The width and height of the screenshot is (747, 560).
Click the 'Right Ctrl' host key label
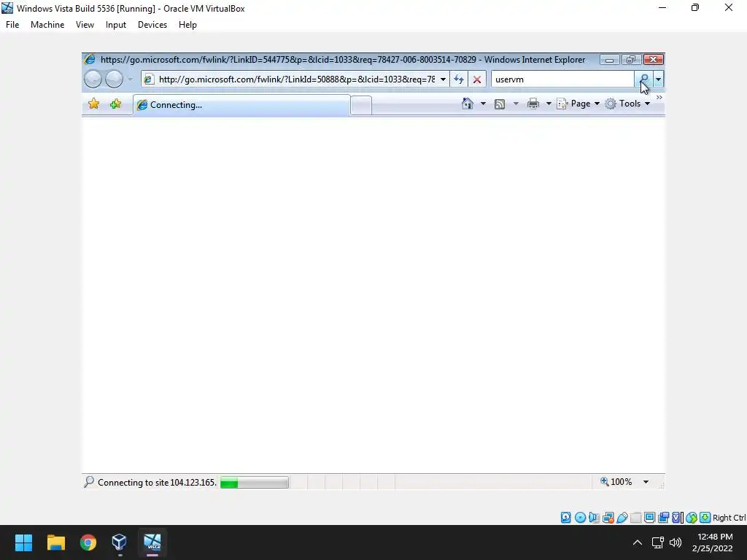click(729, 518)
